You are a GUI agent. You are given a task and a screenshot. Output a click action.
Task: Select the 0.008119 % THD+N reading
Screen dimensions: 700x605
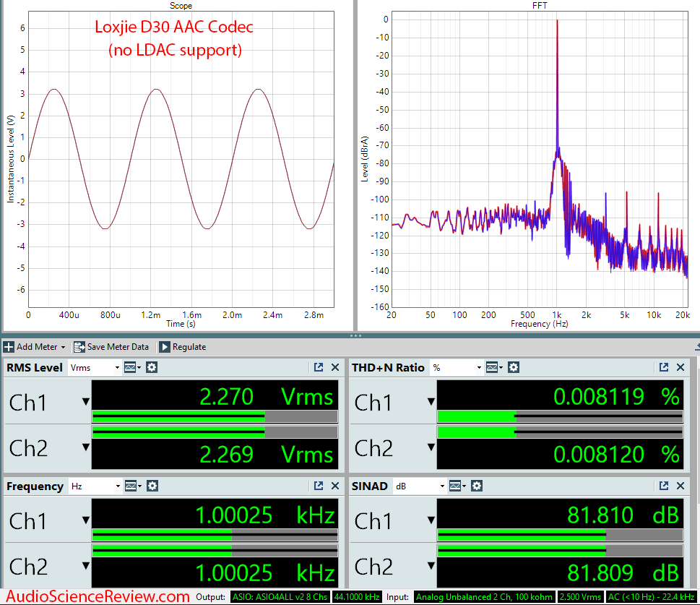[x=616, y=397]
